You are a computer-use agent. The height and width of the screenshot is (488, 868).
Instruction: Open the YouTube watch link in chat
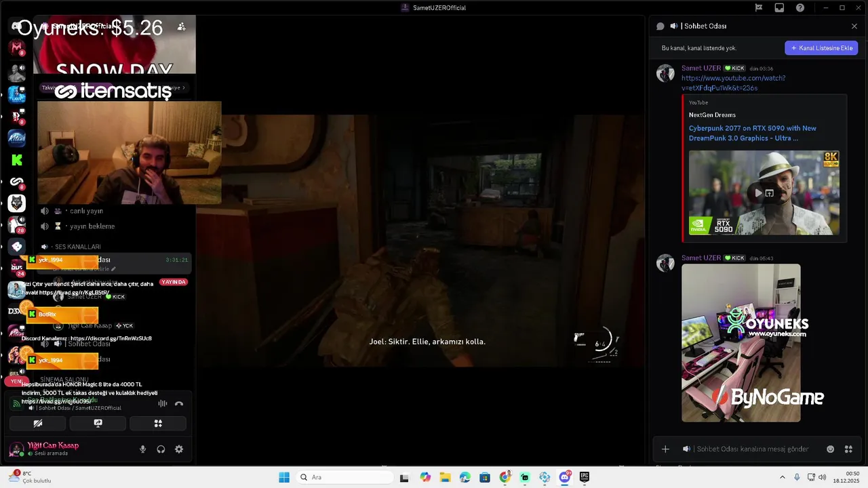[x=733, y=83]
